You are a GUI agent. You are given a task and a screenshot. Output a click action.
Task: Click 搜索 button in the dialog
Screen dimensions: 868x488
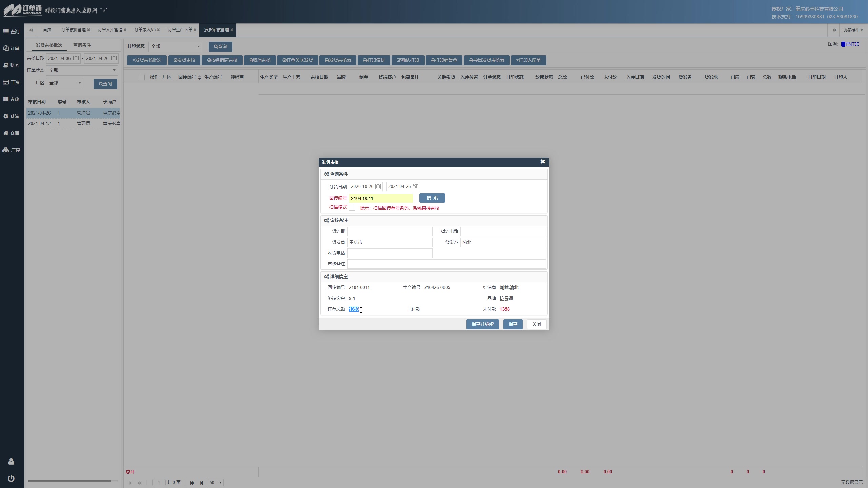432,198
